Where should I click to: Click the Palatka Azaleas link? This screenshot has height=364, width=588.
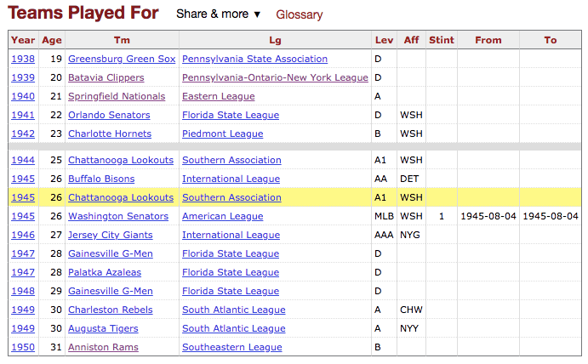[x=105, y=272]
